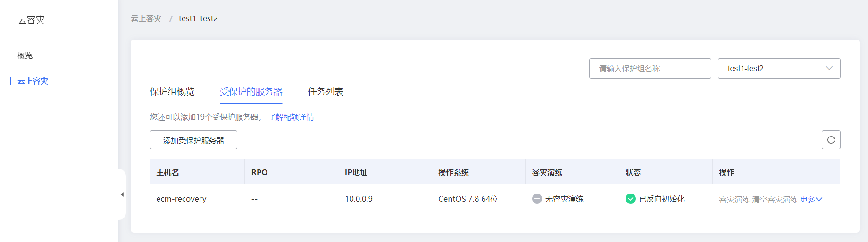The height and width of the screenshot is (242, 868).
Task: Click 添加受保护服务器 button
Action: 193,140
